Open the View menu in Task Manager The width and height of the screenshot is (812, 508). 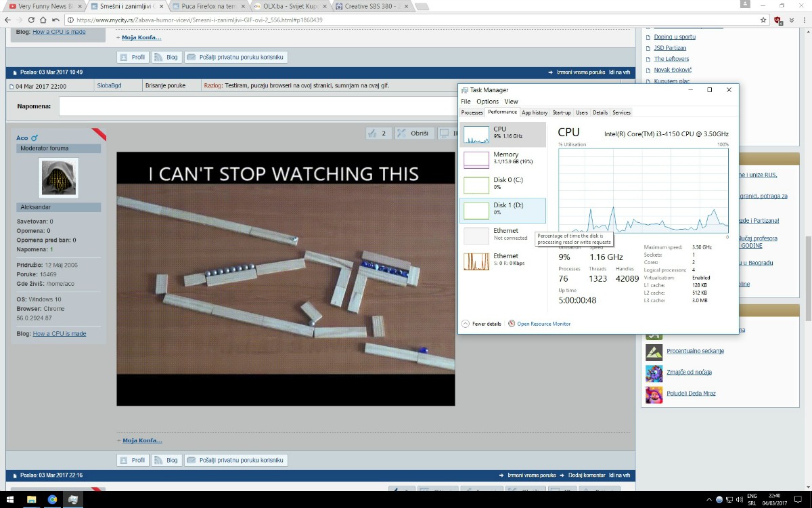click(511, 102)
